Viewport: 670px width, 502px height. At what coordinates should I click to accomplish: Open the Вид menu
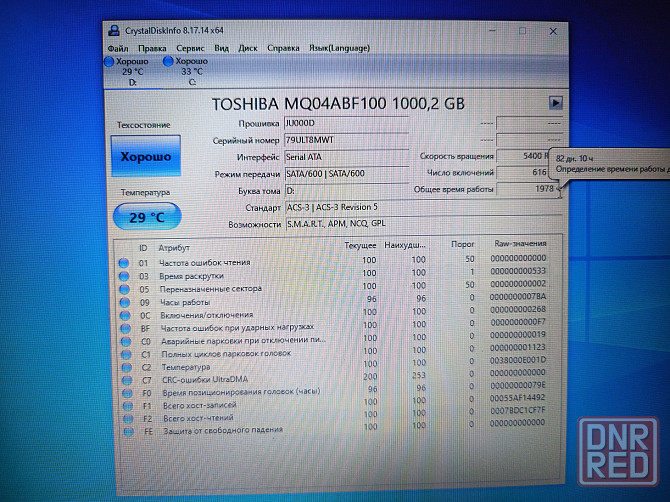click(x=221, y=48)
